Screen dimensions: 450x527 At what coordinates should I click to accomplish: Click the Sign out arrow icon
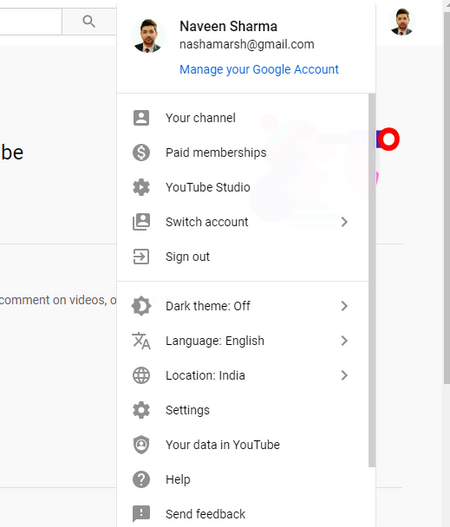click(141, 257)
